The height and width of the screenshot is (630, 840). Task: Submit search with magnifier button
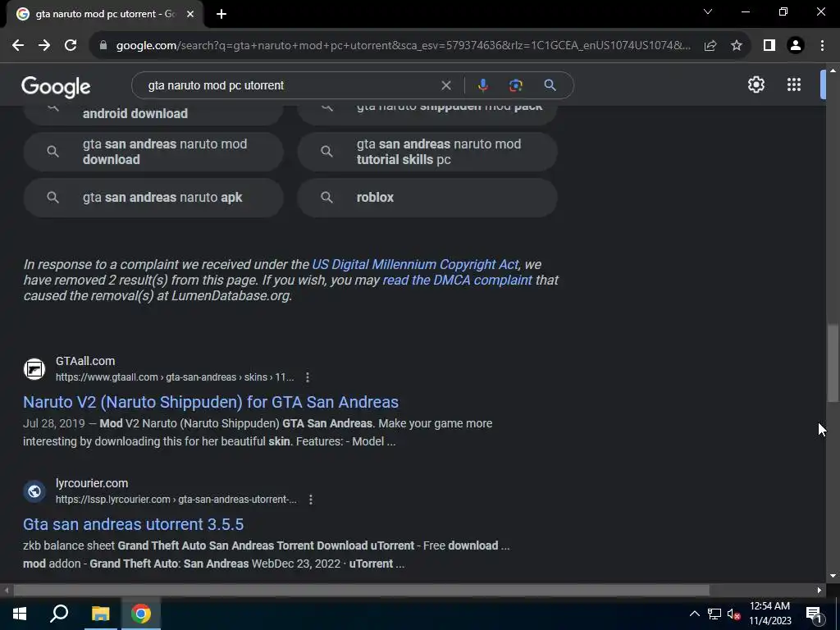click(x=550, y=85)
